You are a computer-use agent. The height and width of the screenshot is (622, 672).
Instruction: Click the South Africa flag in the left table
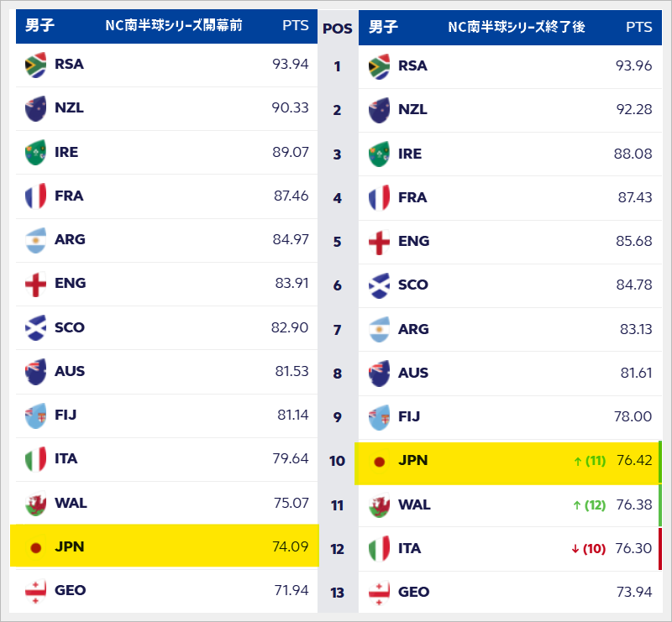[x=35, y=65]
